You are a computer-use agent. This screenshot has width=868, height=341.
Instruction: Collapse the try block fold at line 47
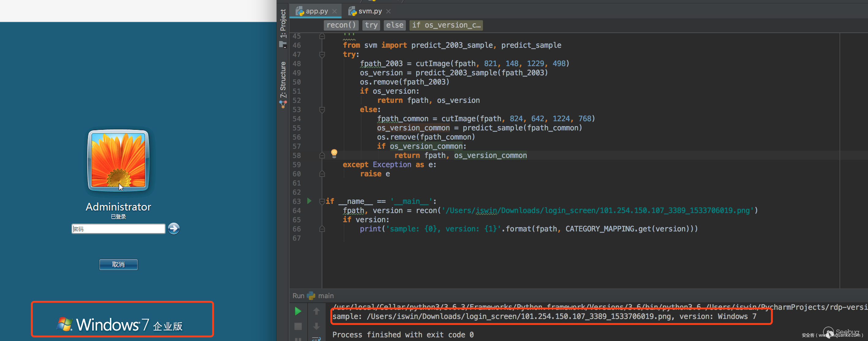click(x=322, y=54)
